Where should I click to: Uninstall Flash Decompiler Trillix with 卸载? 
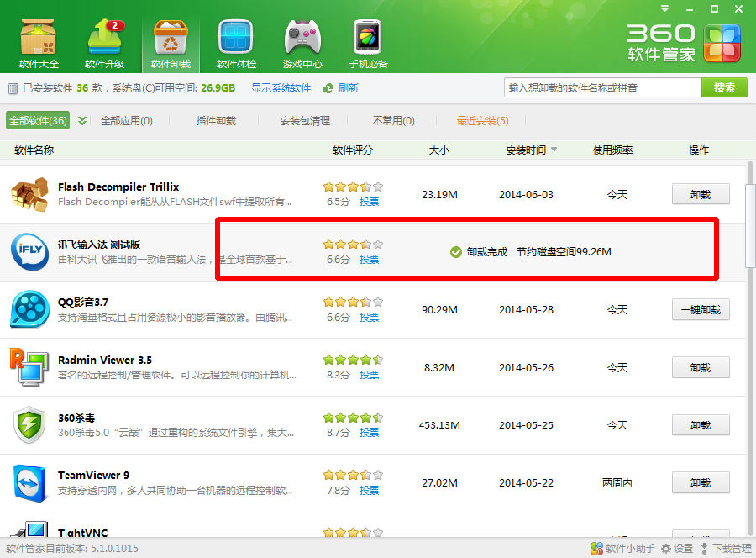tap(701, 194)
